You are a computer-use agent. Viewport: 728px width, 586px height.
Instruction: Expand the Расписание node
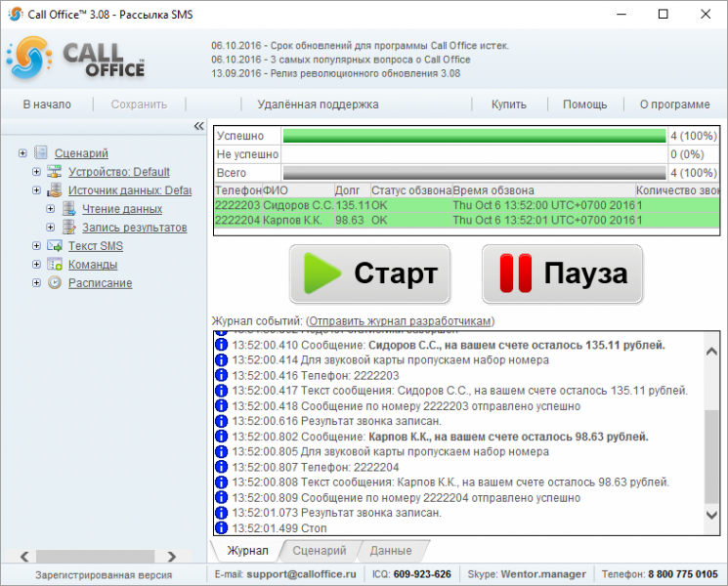[36, 283]
